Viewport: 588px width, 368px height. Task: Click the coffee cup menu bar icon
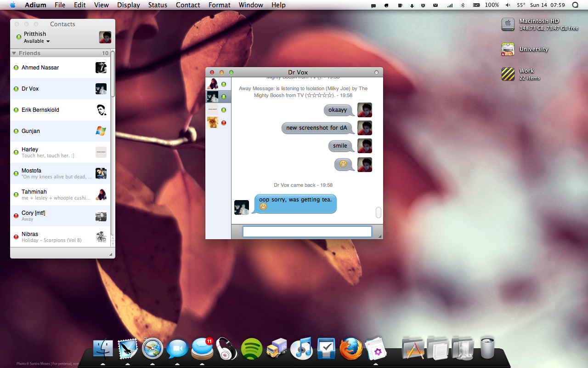coord(400,5)
